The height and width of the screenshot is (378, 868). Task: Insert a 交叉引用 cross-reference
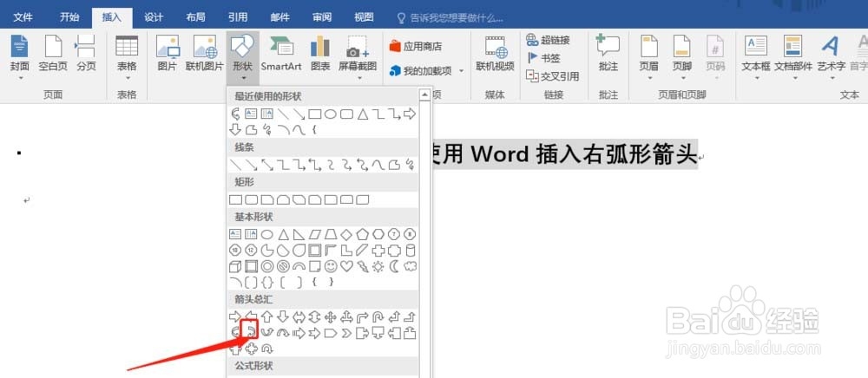tap(552, 75)
